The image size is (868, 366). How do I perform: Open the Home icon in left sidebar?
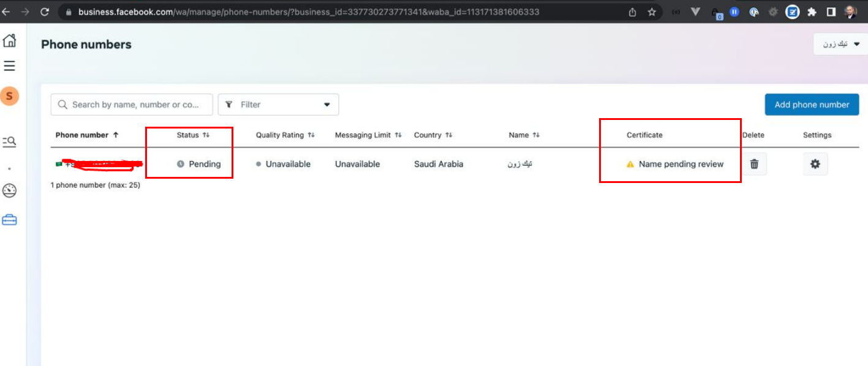(9, 41)
